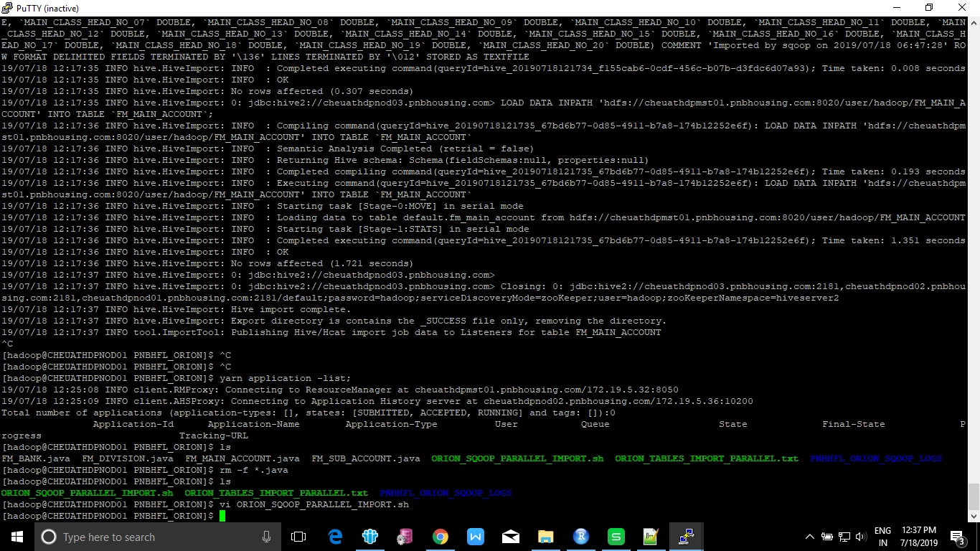980x551 pixels.
Task: Switch to the R application taskbar icon
Action: click(581, 537)
